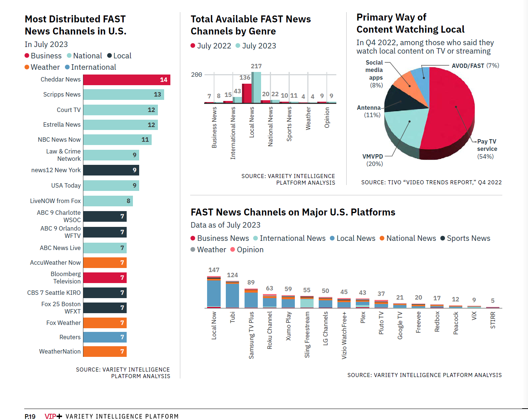Select the red Cheddar News bar
Viewport: 528px width, 420px height.
127,80
